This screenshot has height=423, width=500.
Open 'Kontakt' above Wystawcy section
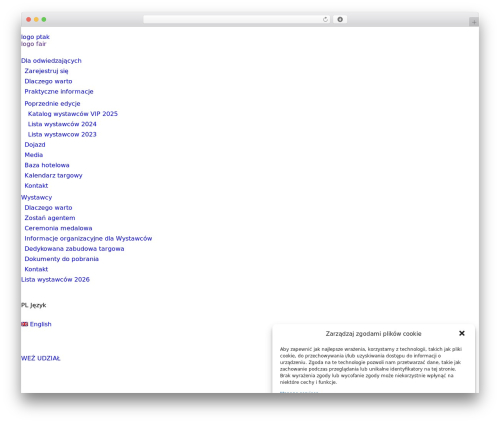point(36,186)
